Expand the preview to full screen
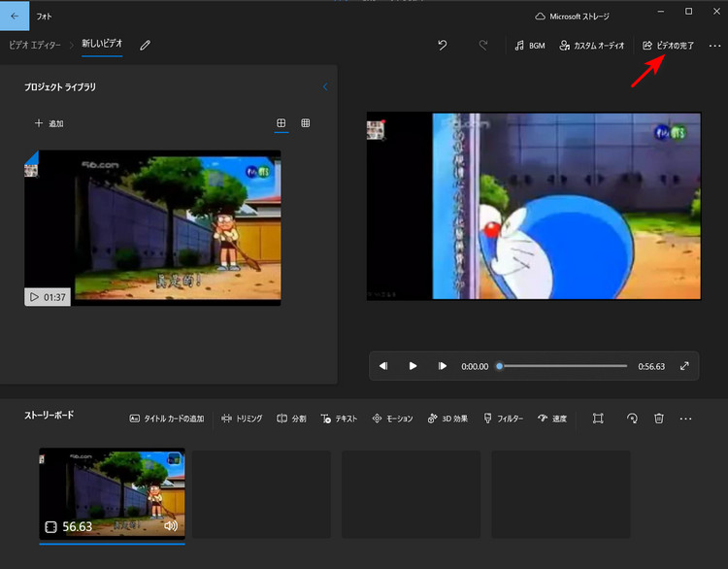The image size is (728, 569). [x=685, y=366]
